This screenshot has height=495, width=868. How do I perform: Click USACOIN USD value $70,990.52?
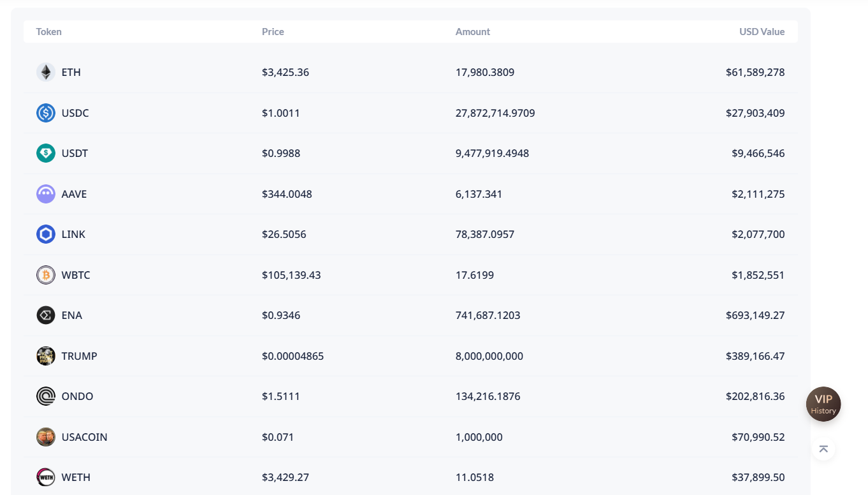(758, 437)
